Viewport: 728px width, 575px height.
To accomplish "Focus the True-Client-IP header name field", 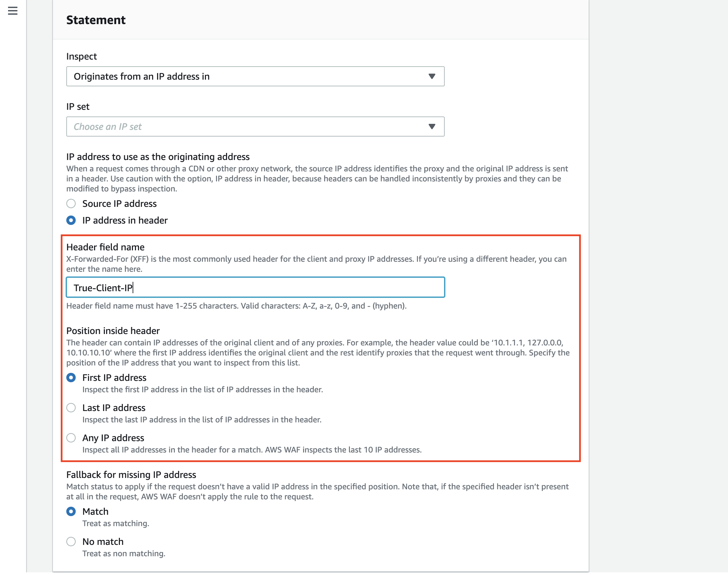I will pos(255,287).
